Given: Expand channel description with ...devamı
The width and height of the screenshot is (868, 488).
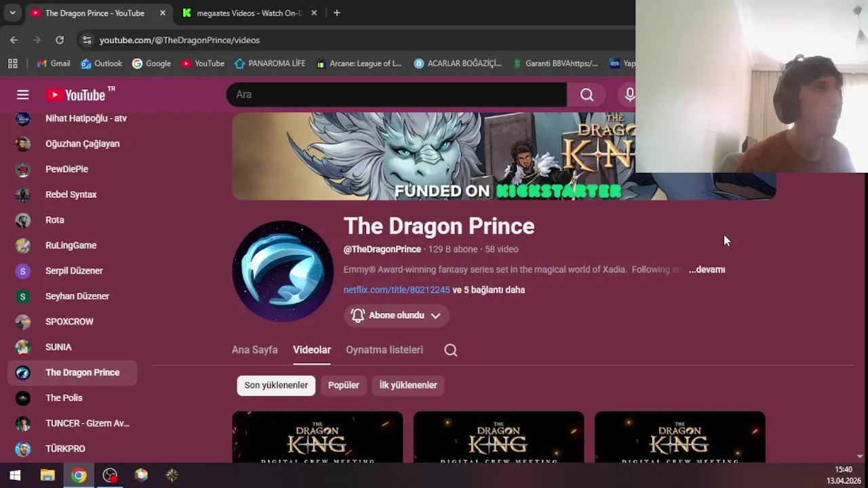Looking at the screenshot, I should (707, 270).
